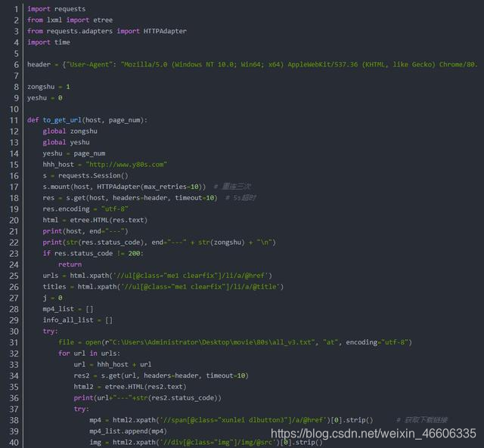The width and height of the screenshot is (484, 448).
Task: Click 'zongshu' assignment on line 8
Action: pos(48,87)
